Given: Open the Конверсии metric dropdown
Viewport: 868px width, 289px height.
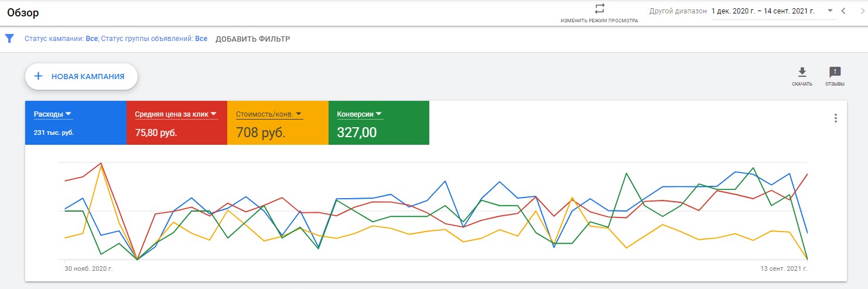Looking at the screenshot, I should (379, 114).
